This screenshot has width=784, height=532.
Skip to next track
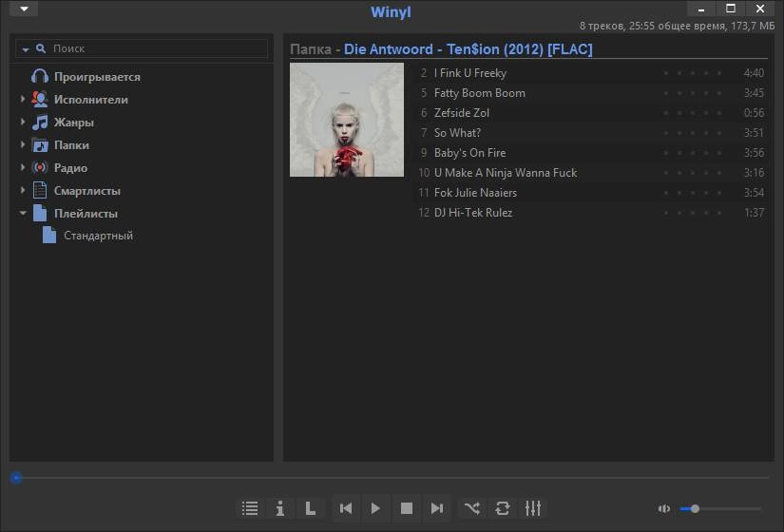coord(437,508)
